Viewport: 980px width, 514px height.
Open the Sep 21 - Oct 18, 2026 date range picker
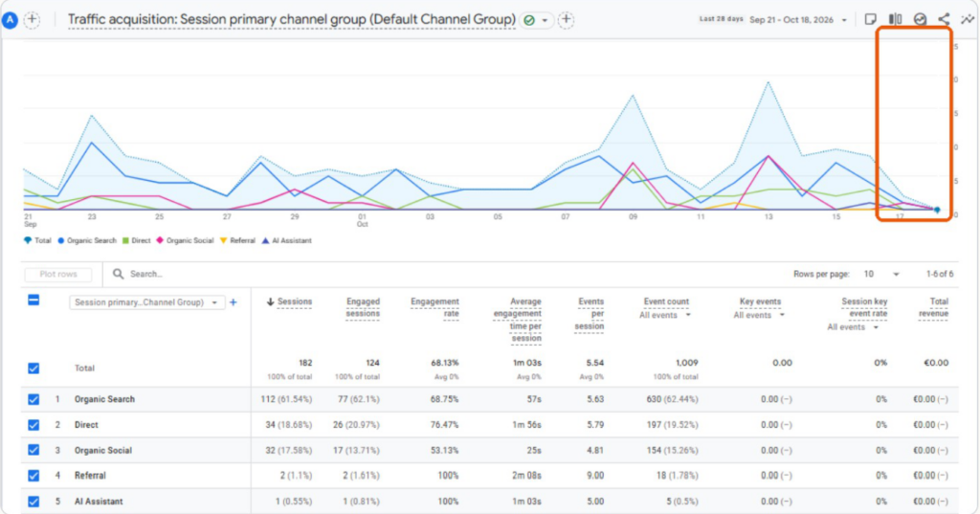click(x=798, y=20)
